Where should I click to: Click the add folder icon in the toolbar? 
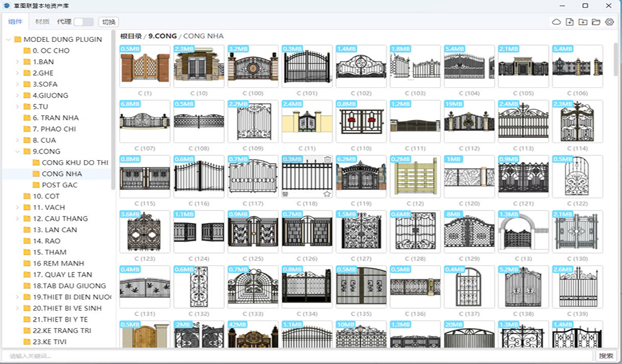[583, 22]
